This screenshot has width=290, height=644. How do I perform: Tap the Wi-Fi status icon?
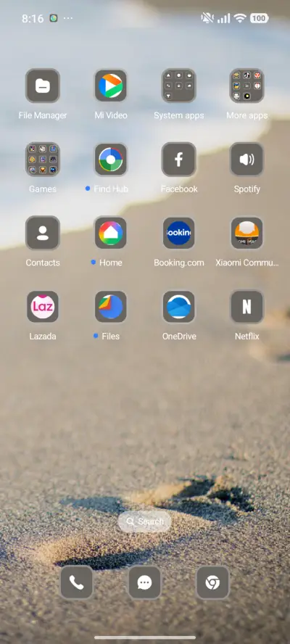[x=239, y=18]
